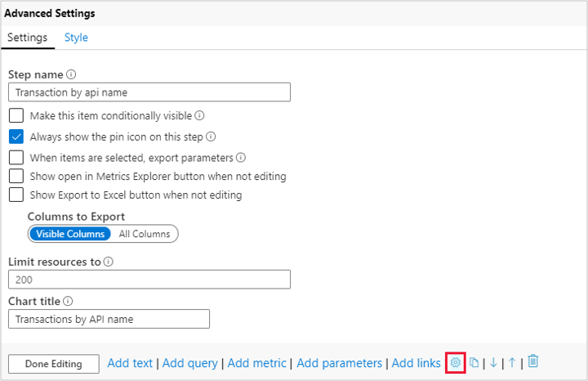Select All Columns export option

145,234
